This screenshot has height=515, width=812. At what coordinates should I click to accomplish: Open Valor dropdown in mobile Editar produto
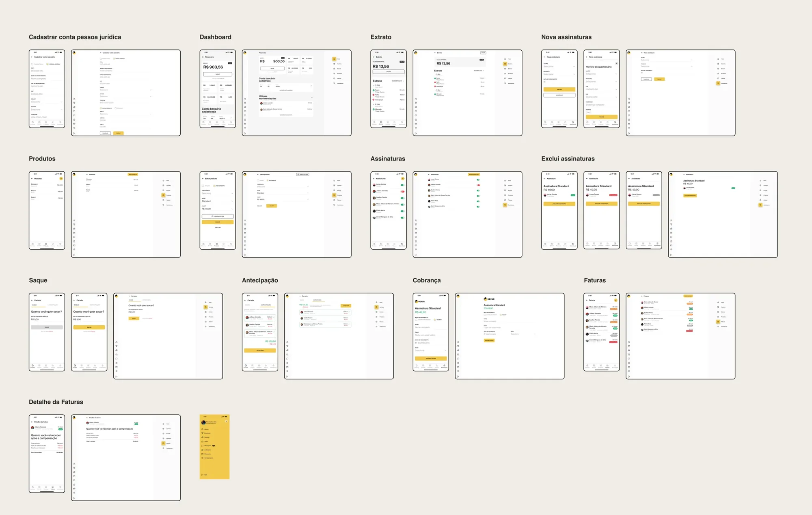point(218,209)
